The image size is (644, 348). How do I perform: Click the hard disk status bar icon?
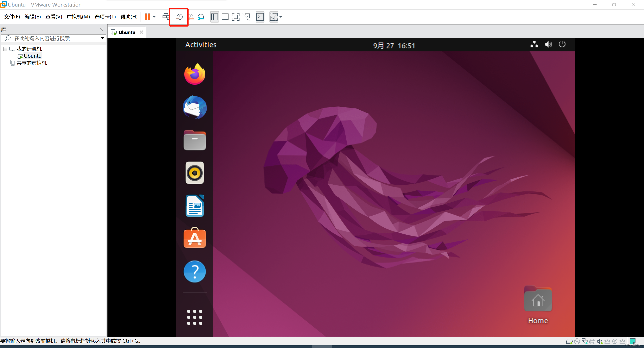(569, 341)
